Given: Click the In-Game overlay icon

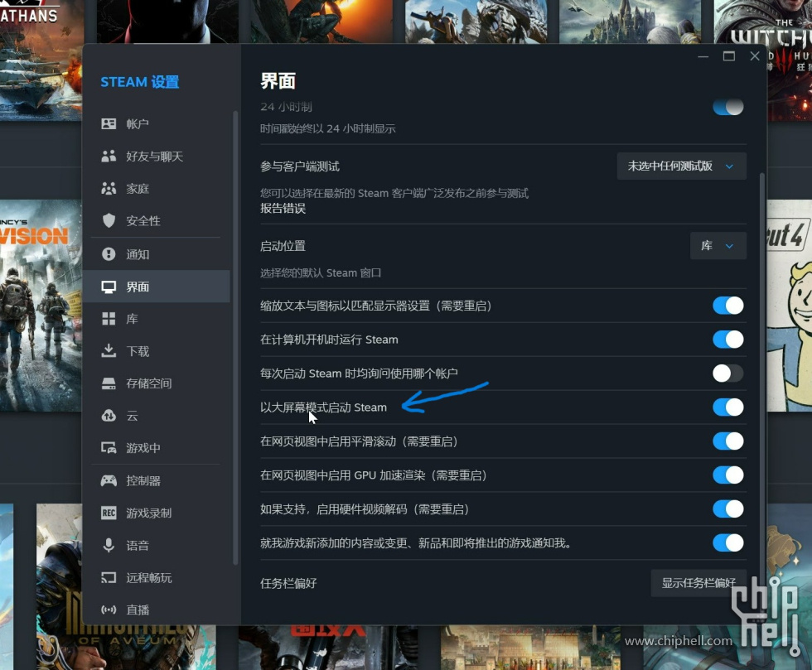Looking at the screenshot, I should (x=109, y=448).
